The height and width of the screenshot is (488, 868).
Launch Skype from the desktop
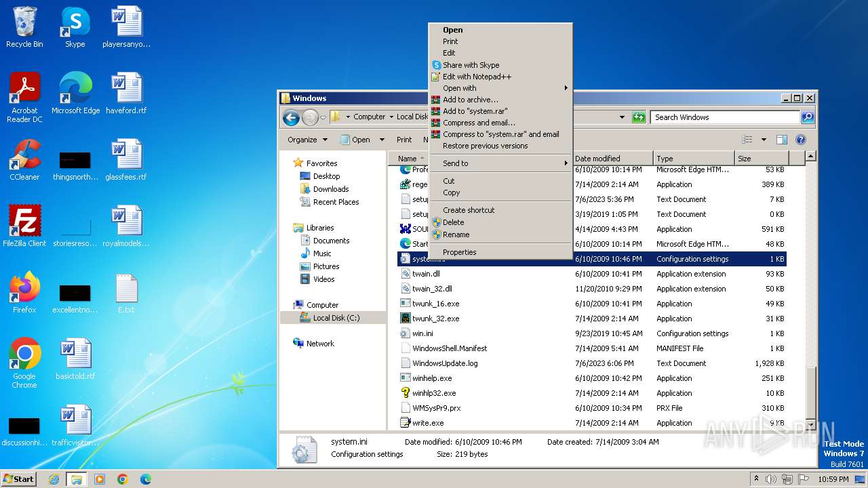click(75, 27)
